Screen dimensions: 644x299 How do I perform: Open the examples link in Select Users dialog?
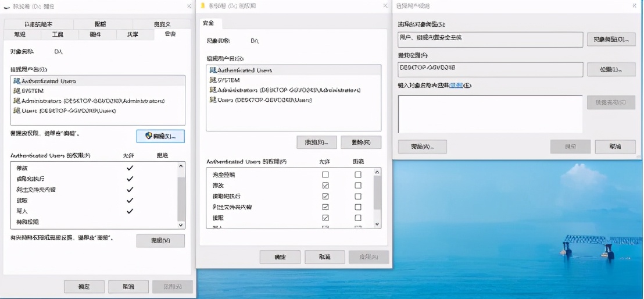point(456,86)
